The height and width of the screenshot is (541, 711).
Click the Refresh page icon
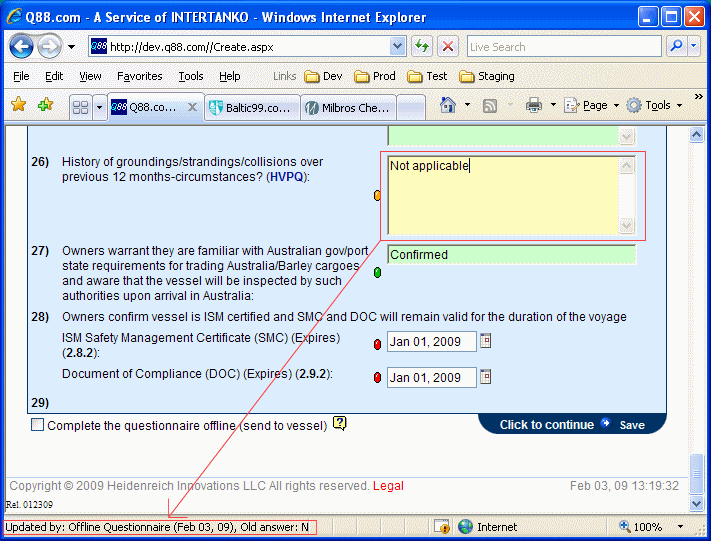[422, 47]
